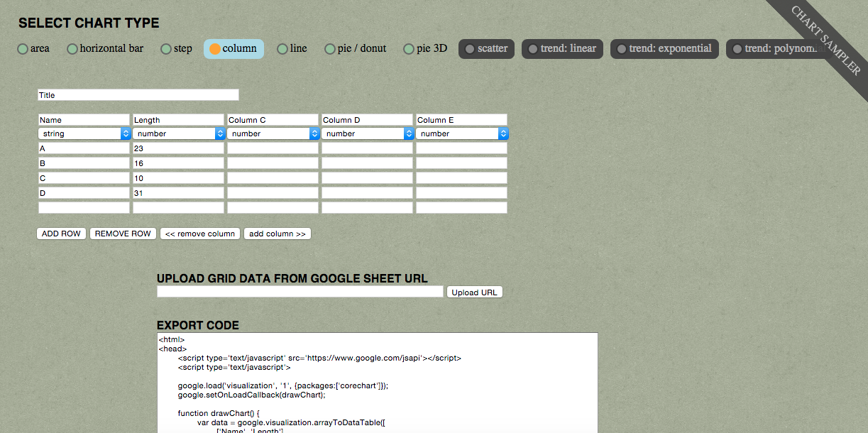Click the Column D header field
Viewport: 868px width, 433px height.
[x=368, y=120]
